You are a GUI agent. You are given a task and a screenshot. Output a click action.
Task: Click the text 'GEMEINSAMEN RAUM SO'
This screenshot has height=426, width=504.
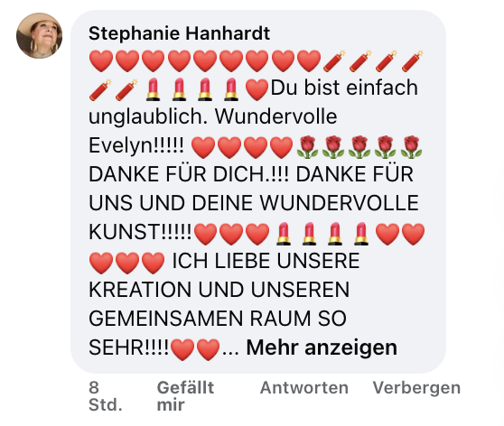(218, 318)
